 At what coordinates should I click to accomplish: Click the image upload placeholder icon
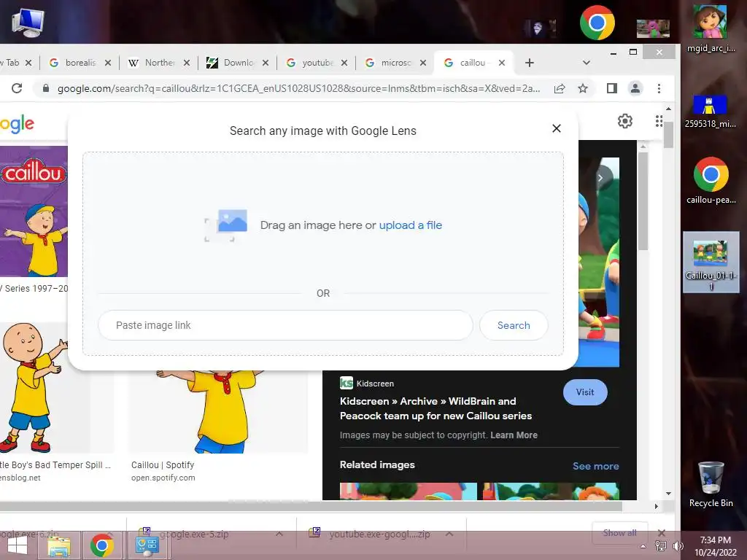[x=226, y=225]
